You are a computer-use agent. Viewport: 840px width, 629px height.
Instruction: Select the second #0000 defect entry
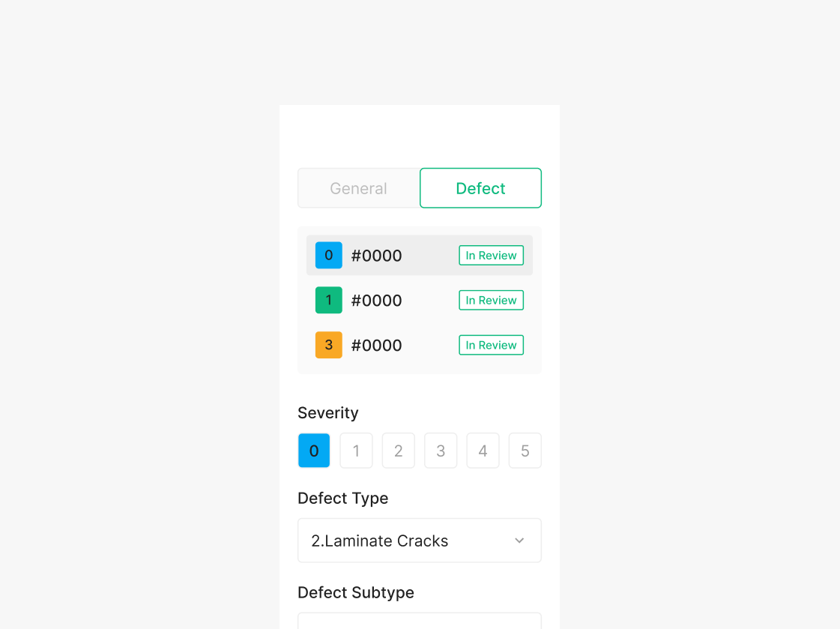pos(377,301)
